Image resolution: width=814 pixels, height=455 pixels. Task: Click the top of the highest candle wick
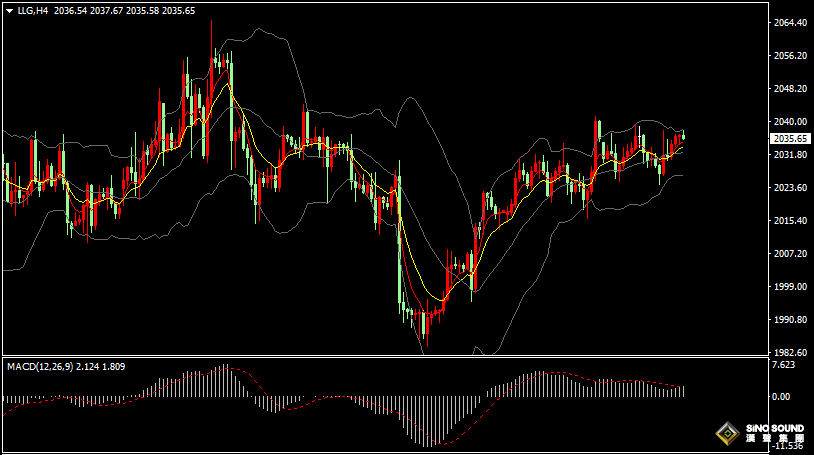tap(212, 22)
